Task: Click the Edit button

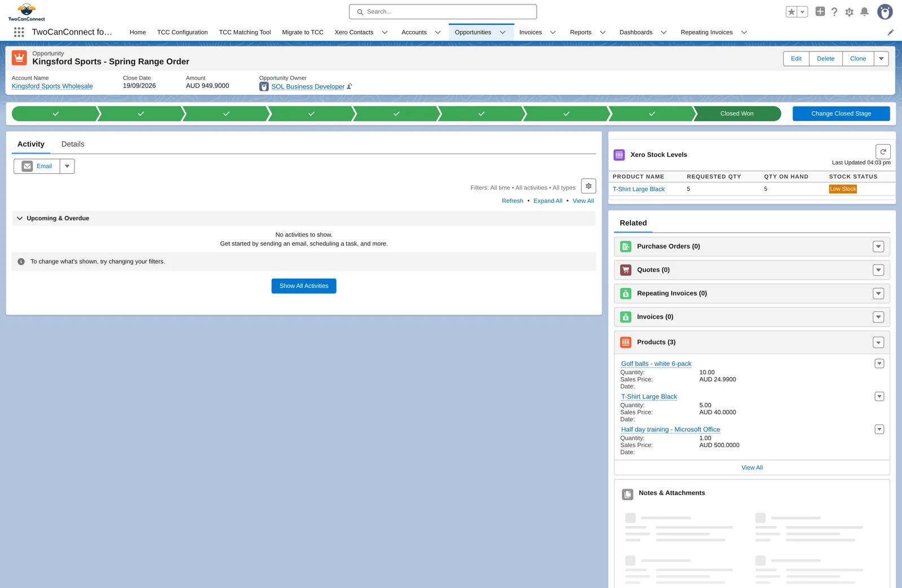Action: (x=796, y=59)
